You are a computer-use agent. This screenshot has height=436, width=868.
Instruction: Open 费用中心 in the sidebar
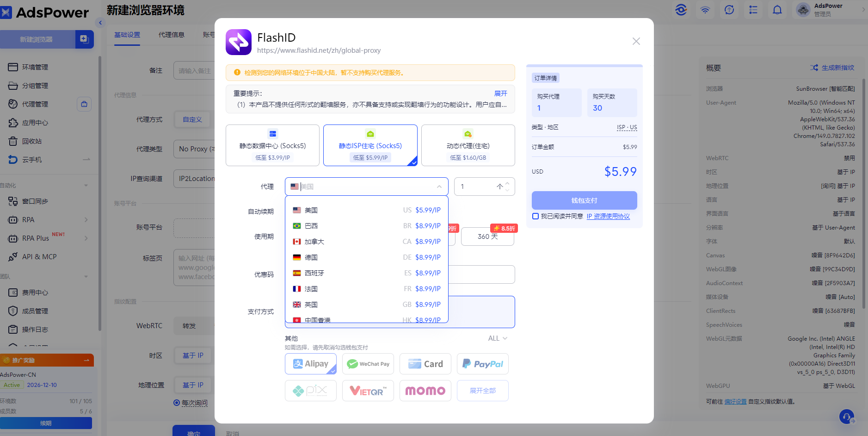[35, 293]
